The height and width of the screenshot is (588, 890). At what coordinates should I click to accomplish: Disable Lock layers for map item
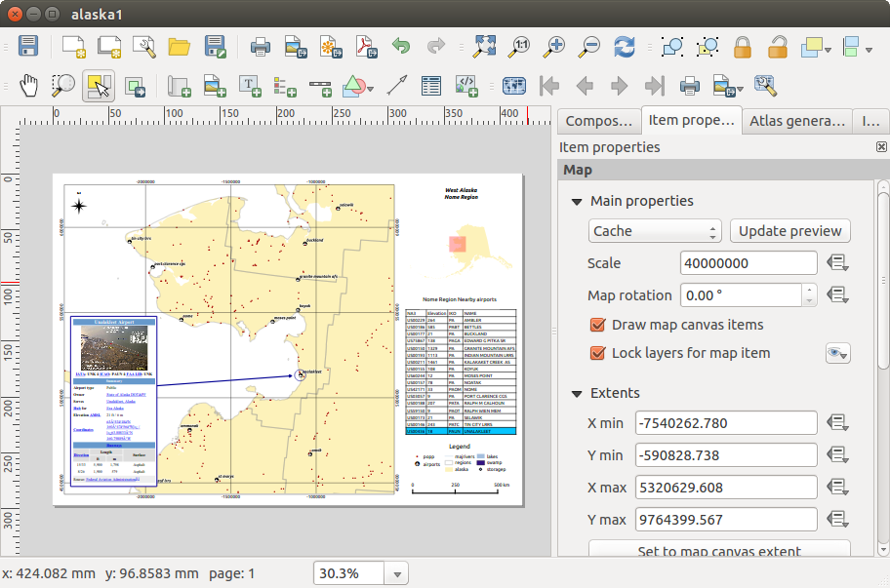[598, 353]
